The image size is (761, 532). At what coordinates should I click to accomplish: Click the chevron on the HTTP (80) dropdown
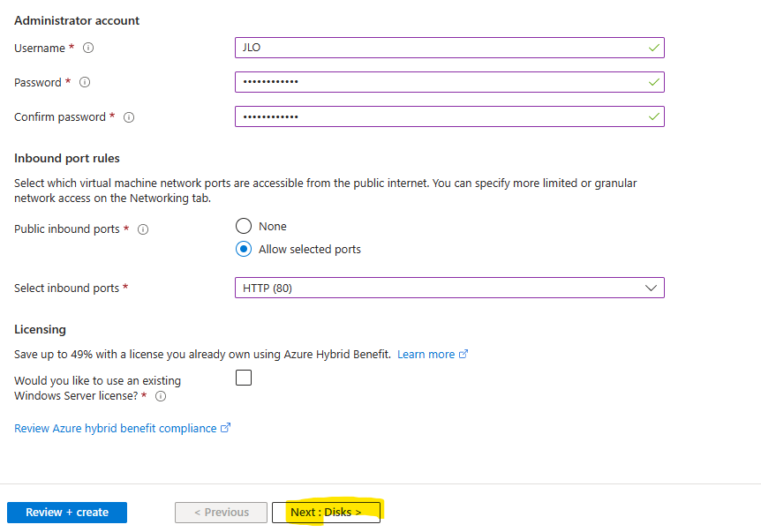click(x=651, y=288)
